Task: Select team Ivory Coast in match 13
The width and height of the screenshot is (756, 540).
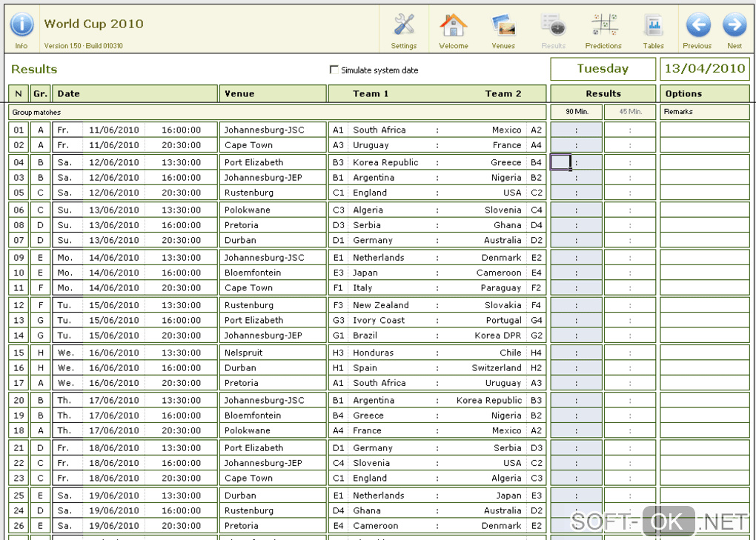Action: pyautogui.click(x=379, y=320)
